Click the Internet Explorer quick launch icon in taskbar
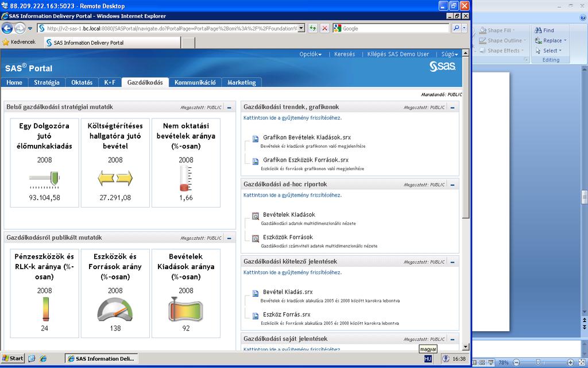The width and height of the screenshot is (588, 368). pos(44,359)
